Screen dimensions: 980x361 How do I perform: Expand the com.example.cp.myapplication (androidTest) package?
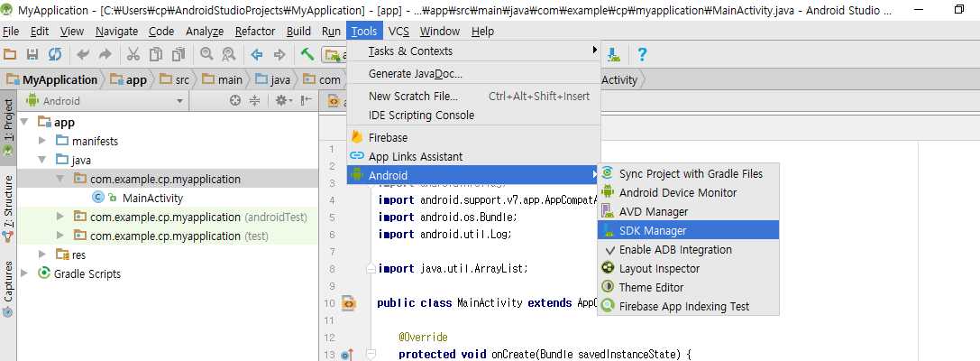click(60, 217)
